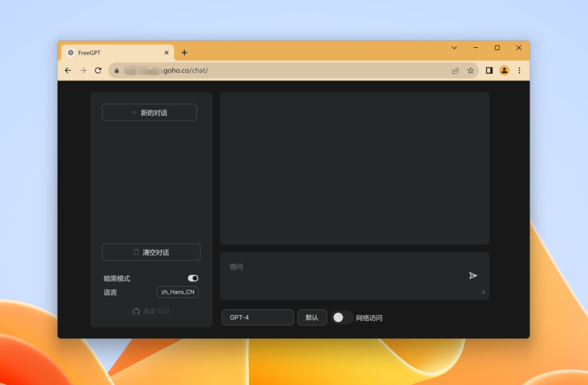
Task: Click the padlock site info icon
Action: click(x=117, y=71)
